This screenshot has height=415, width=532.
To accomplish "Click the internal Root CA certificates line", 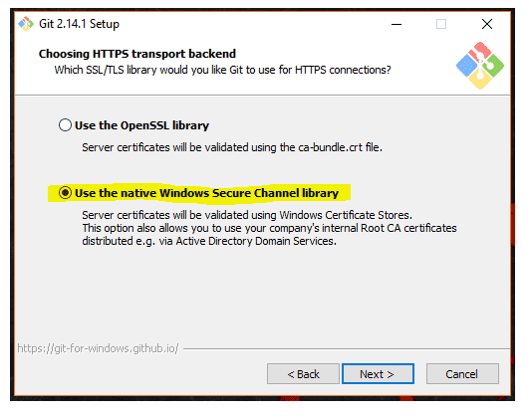I will pos(269,228).
